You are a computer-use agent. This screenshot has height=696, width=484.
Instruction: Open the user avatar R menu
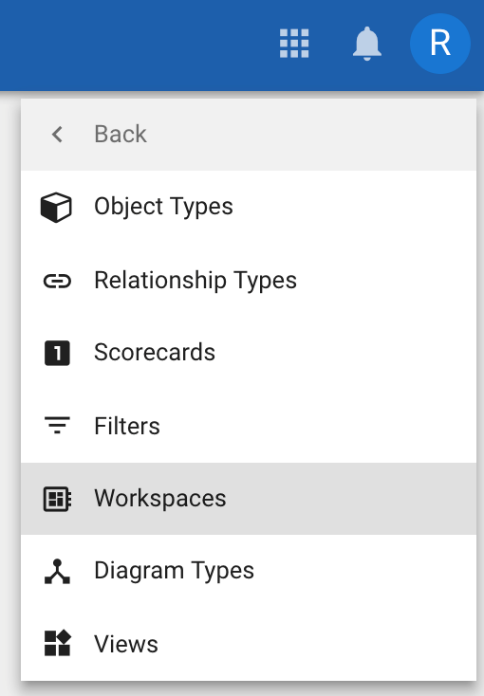coord(440,44)
